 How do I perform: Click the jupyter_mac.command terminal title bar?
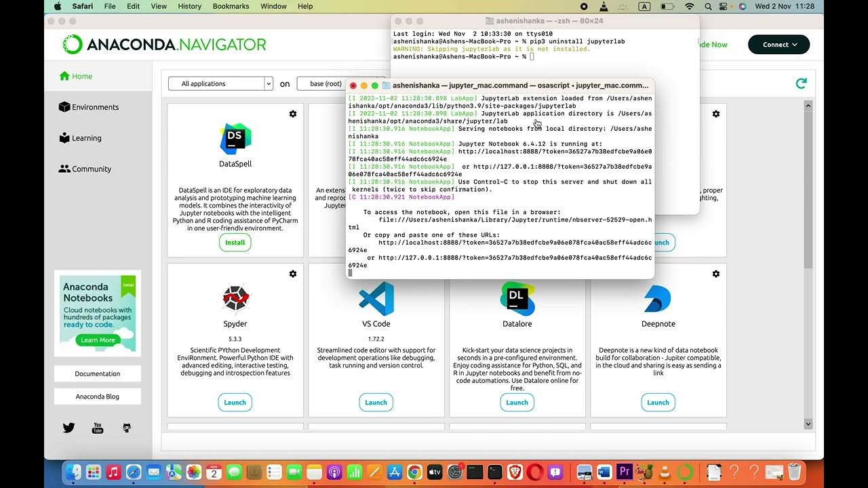click(x=500, y=85)
